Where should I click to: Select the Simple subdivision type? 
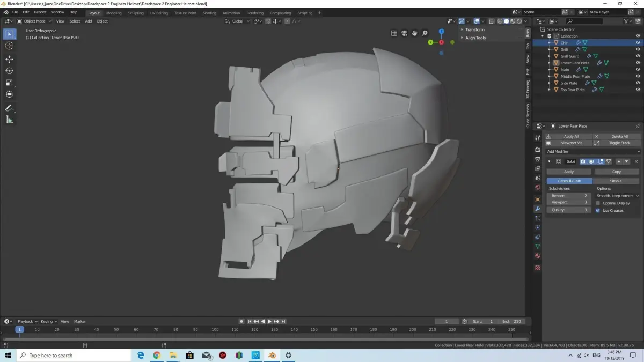(x=616, y=181)
